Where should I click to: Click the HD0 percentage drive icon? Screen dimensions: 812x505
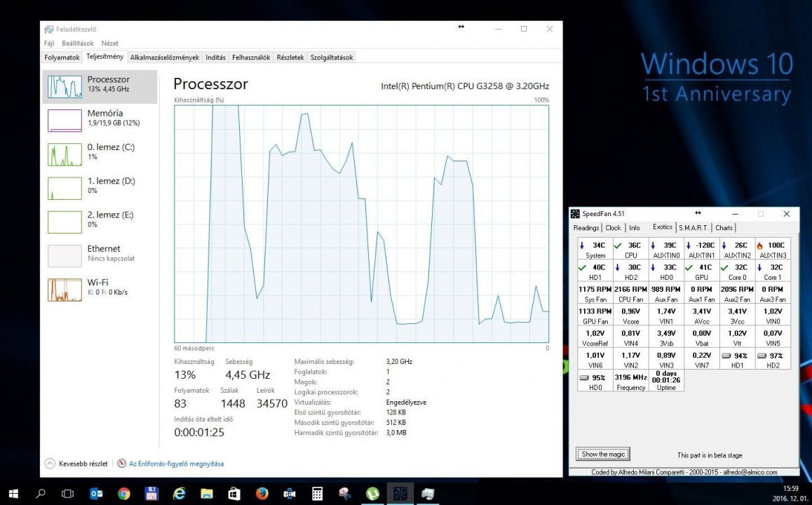point(583,378)
